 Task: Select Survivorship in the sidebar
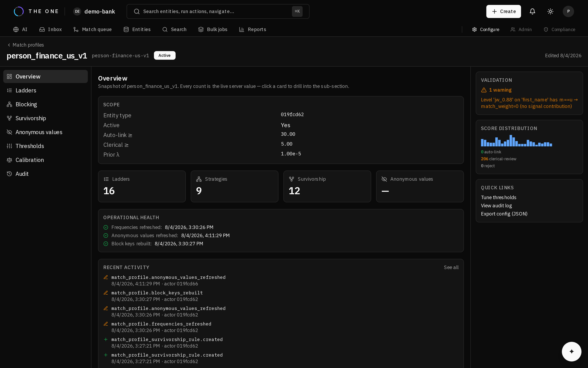click(x=46, y=118)
